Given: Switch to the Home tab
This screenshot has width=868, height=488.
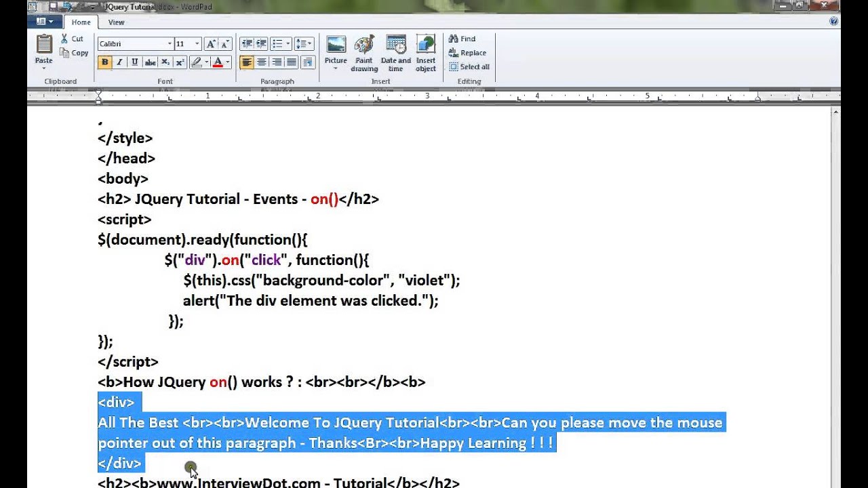Looking at the screenshot, I should tap(81, 22).
